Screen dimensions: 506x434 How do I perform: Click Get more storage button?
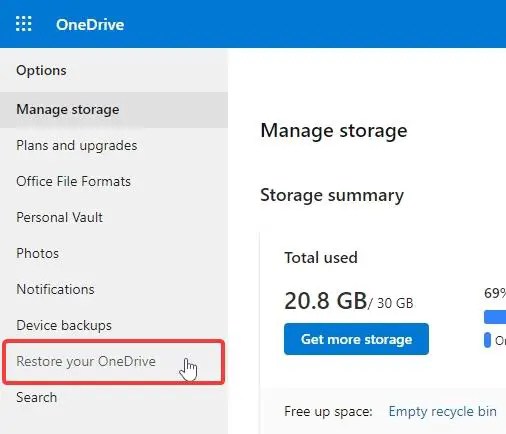click(356, 339)
